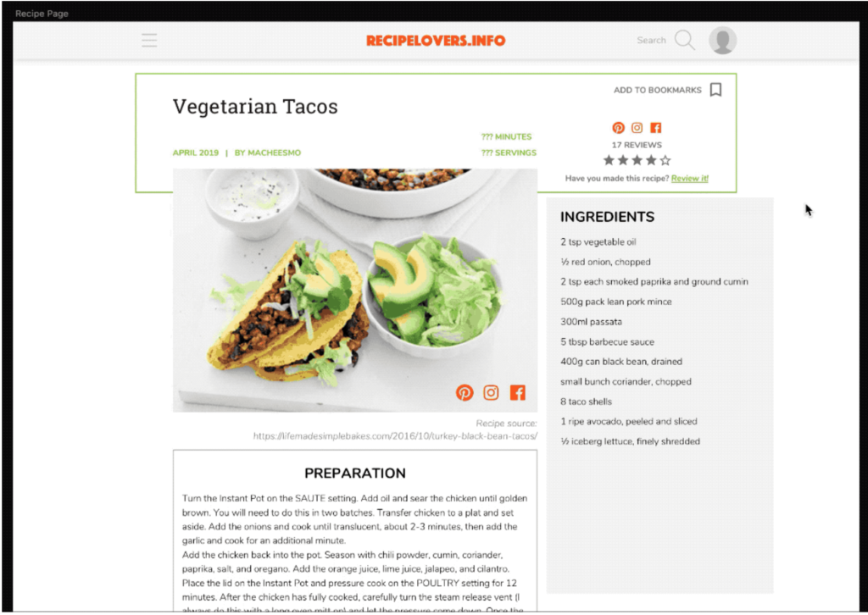Click Pinterest icon on taco photo
This screenshot has width=868, height=615.
click(x=465, y=393)
